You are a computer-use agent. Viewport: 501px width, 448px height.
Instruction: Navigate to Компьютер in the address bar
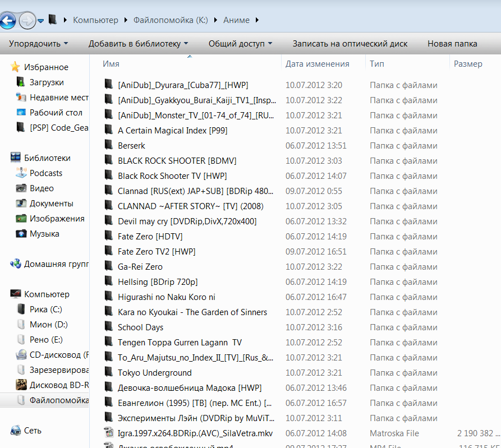(x=95, y=20)
